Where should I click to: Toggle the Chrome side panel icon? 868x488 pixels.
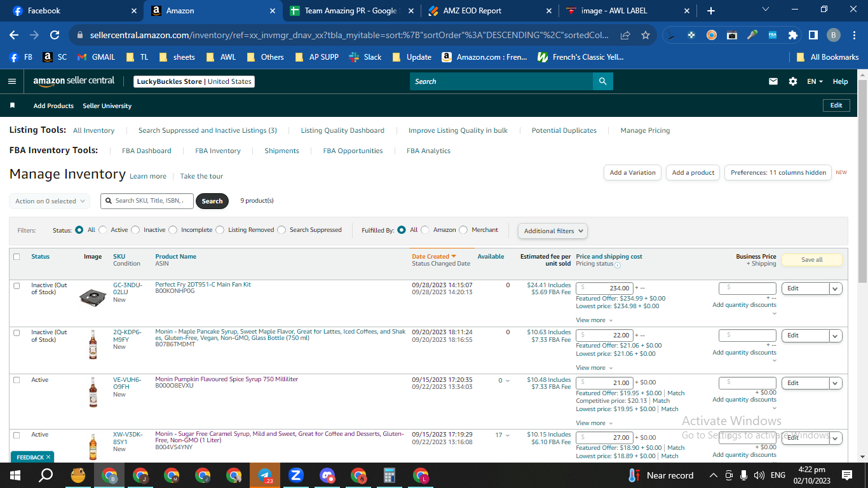[813, 36]
